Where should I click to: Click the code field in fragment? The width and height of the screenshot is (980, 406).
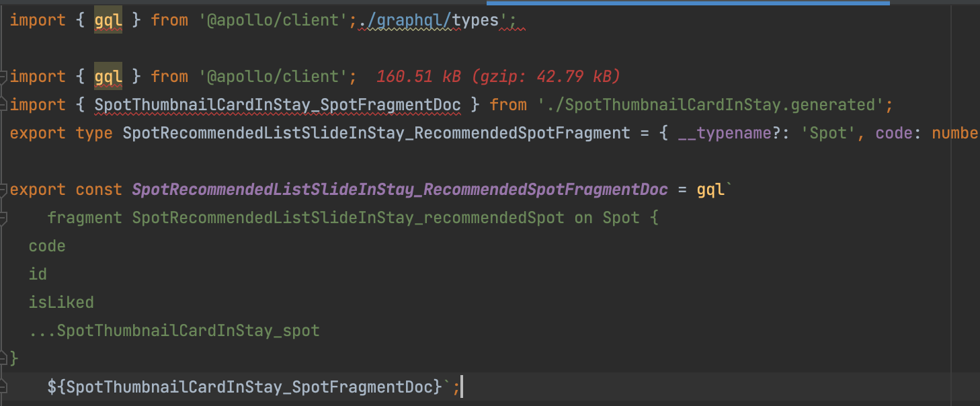(47, 246)
